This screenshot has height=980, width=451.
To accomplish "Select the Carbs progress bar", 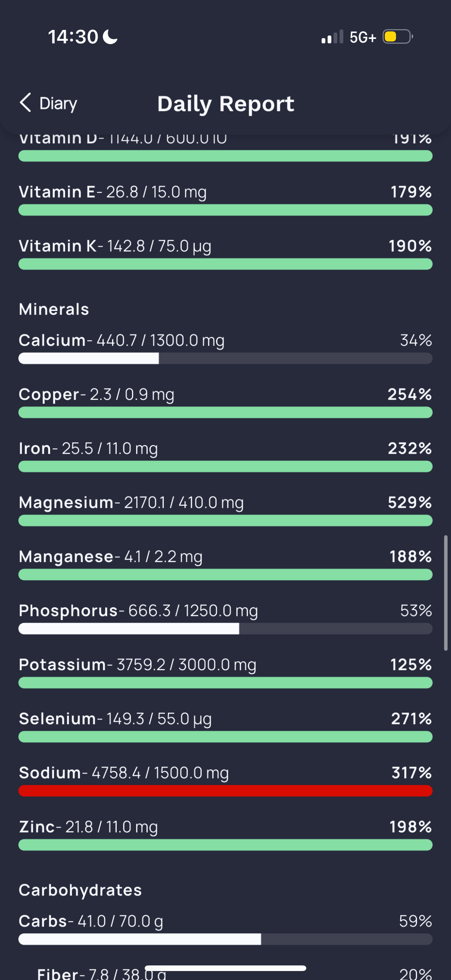I will click(x=225, y=939).
